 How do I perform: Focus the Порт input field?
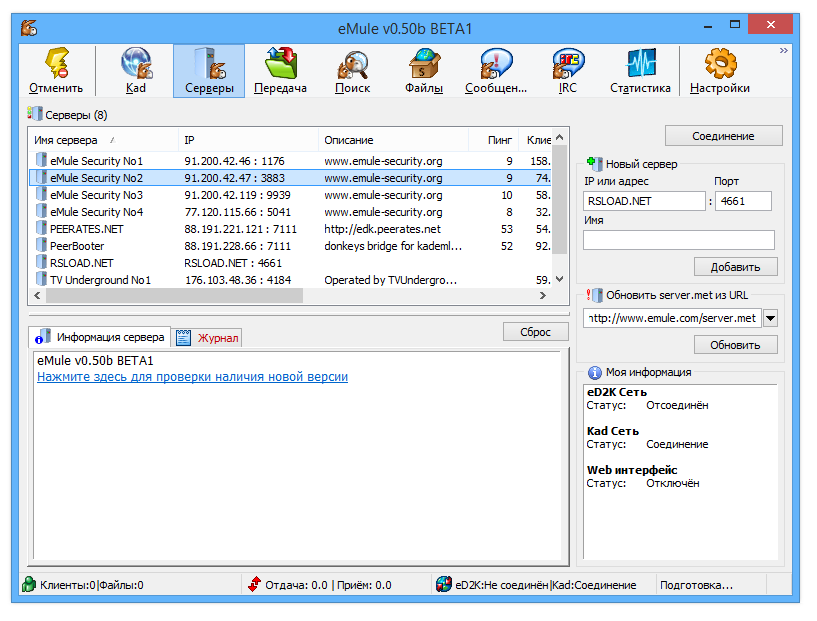point(744,201)
